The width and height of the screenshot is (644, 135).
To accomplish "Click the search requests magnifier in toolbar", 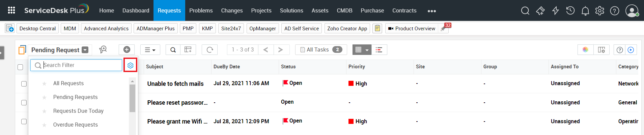I will point(173,50).
